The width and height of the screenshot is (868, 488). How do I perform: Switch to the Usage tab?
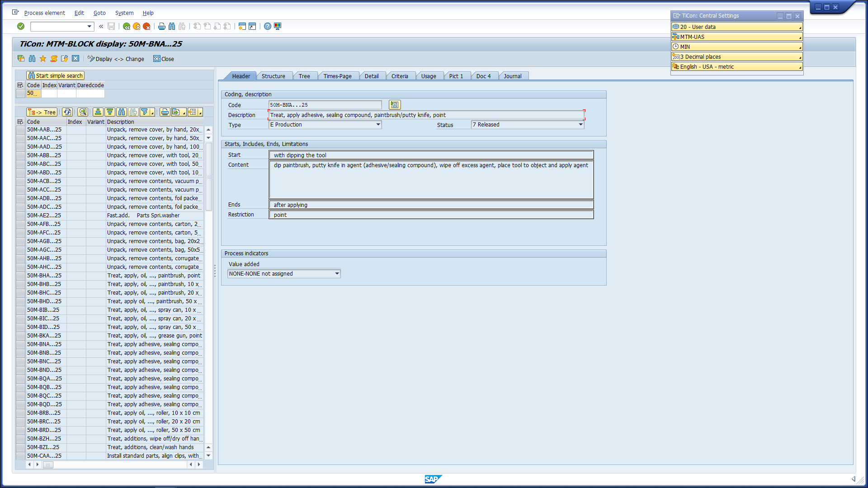point(429,76)
